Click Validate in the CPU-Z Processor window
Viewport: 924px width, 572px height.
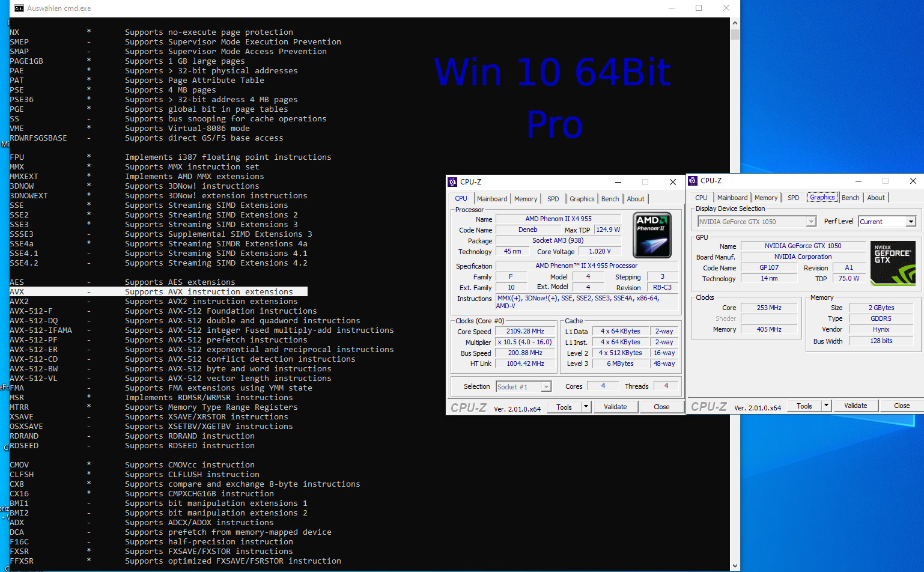615,407
